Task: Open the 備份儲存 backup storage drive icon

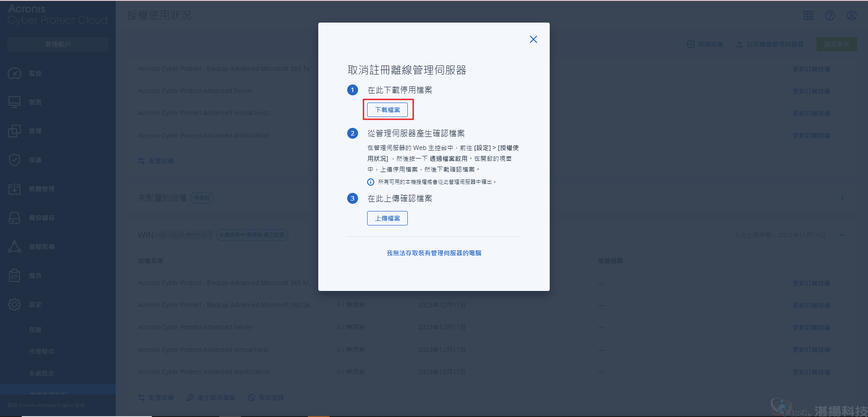Action: tap(14, 218)
